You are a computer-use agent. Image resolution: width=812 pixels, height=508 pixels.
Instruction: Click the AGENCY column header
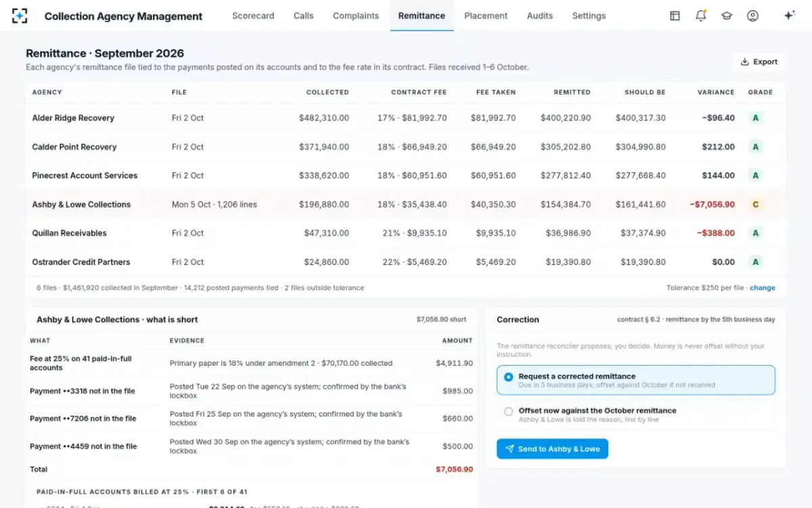coord(47,92)
